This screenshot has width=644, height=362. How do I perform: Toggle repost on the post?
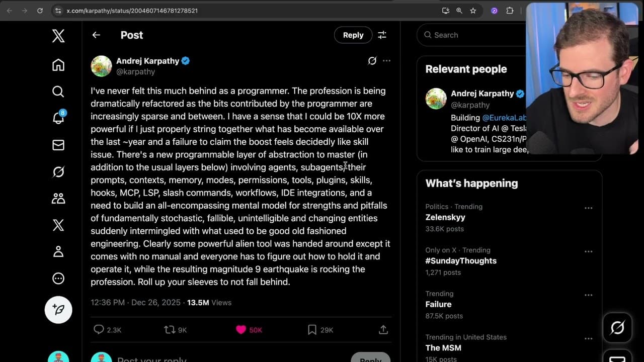[x=170, y=330]
